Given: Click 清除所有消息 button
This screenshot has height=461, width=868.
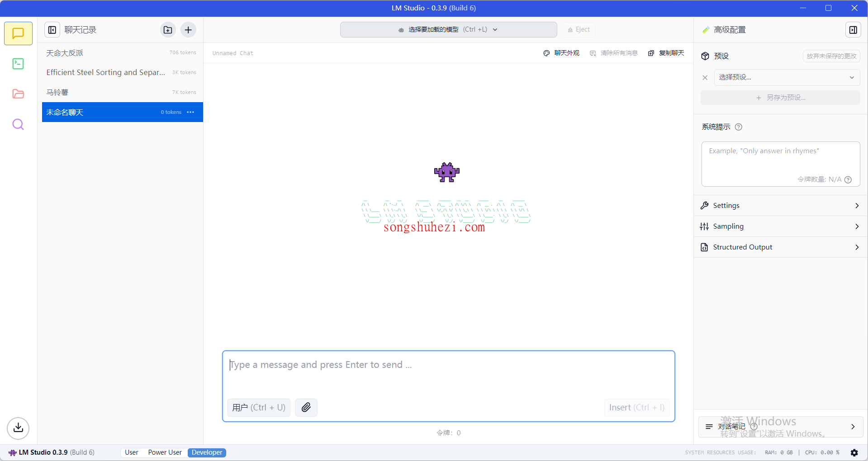Looking at the screenshot, I should (x=614, y=53).
